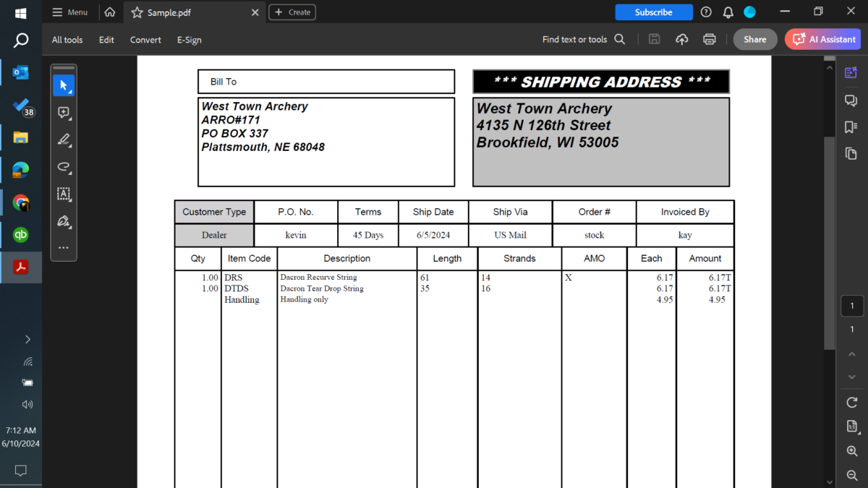Expand the three-dot more tools option

pos(64,247)
